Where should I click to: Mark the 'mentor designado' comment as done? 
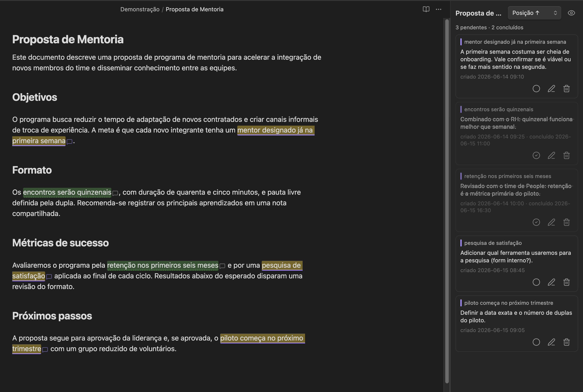point(536,89)
